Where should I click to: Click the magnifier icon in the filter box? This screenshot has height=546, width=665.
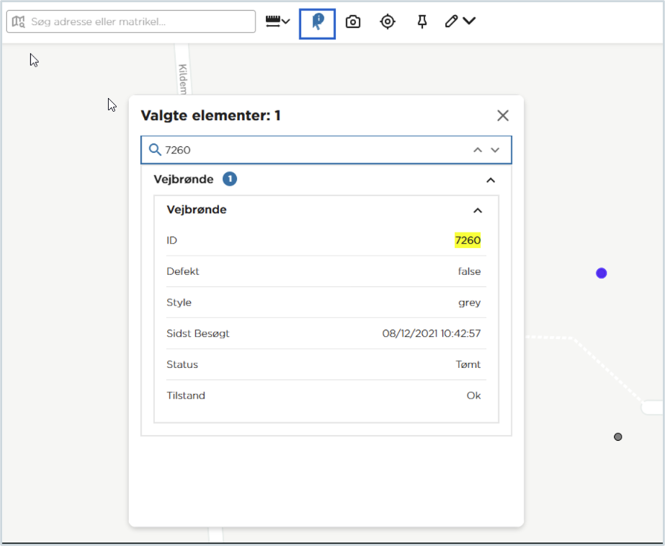[155, 149]
